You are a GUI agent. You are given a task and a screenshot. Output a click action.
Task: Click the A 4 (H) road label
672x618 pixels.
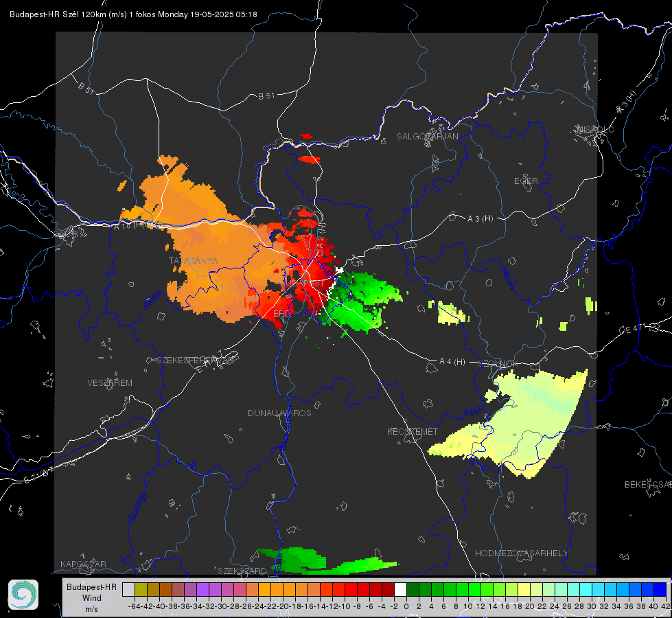(x=452, y=362)
